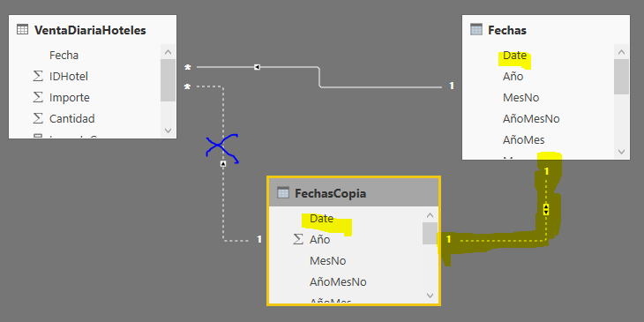Select the arrow marker on the crossed-out dotted relationship
Viewport: 644px width, 322px height.
point(223,164)
